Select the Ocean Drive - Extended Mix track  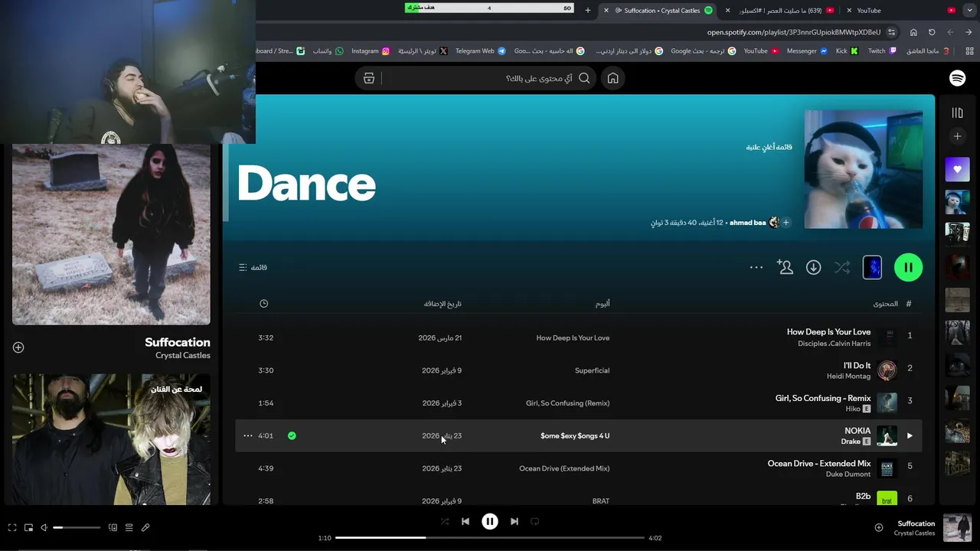click(x=819, y=463)
